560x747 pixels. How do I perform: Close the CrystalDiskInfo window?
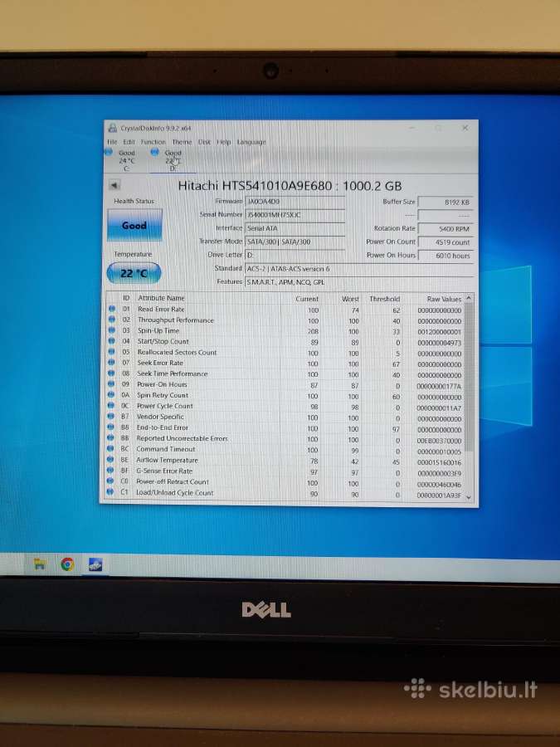pos(465,128)
